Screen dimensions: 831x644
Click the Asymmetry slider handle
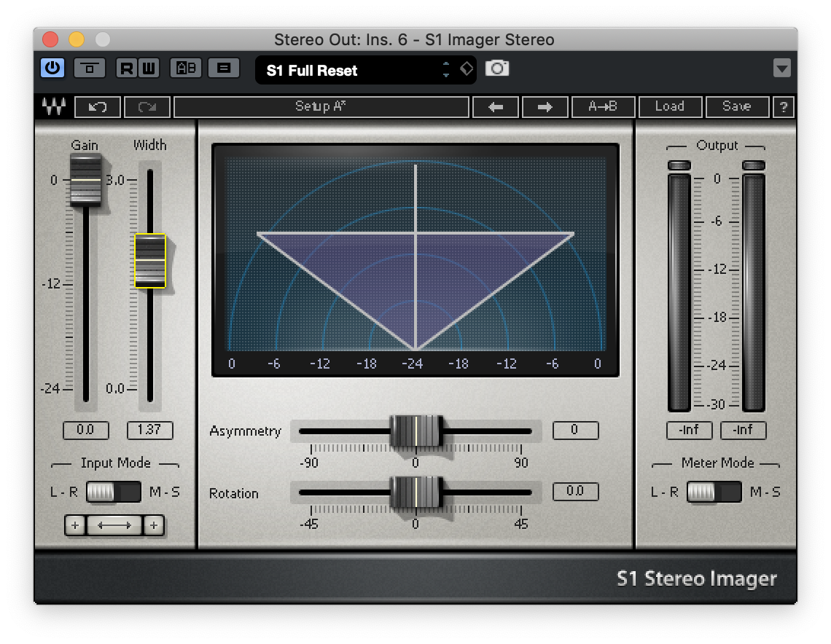pyautogui.click(x=416, y=431)
